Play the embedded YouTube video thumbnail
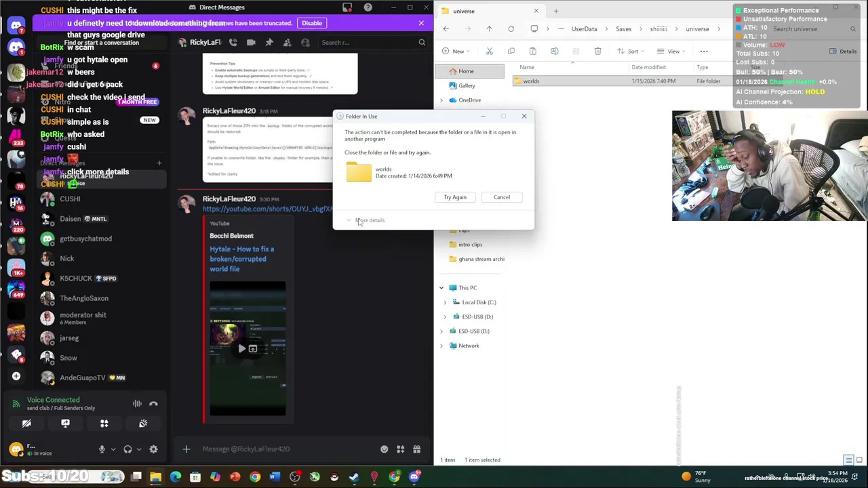868x488 pixels. [x=242, y=348]
